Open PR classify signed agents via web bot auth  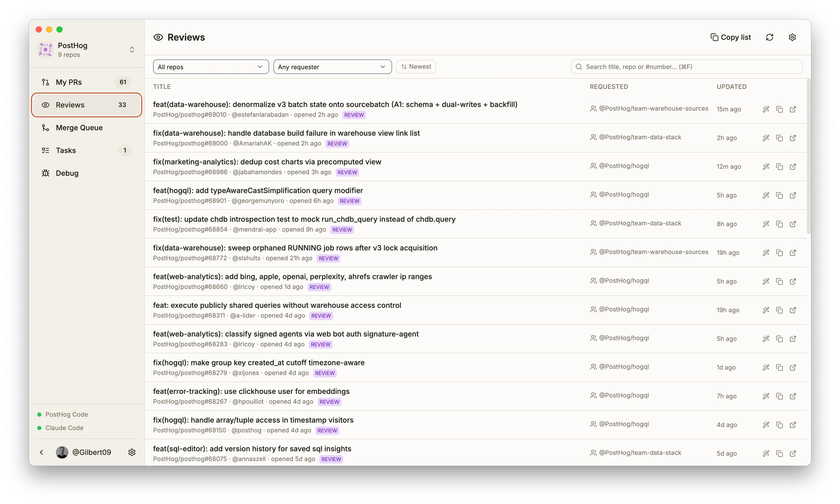click(286, 334)
